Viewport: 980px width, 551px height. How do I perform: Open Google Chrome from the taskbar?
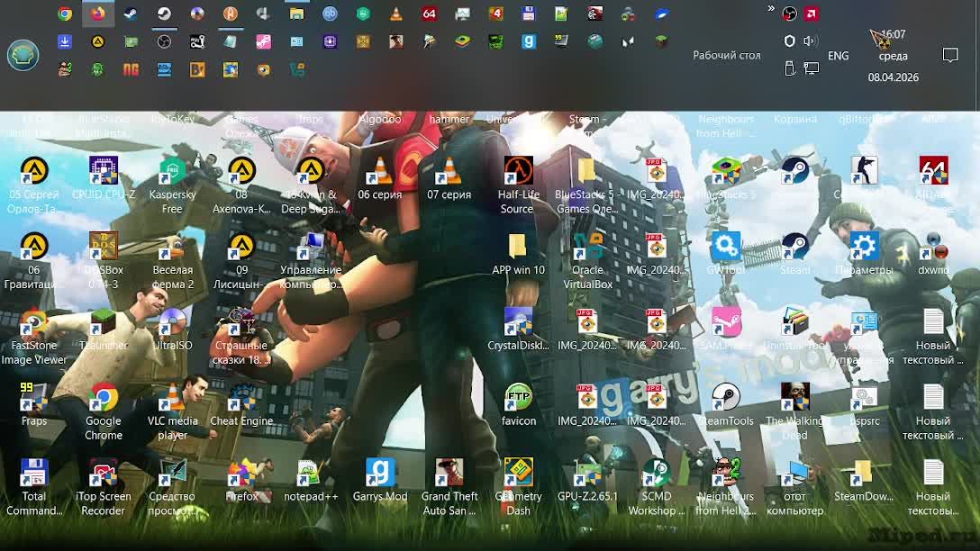click(64, 14)
